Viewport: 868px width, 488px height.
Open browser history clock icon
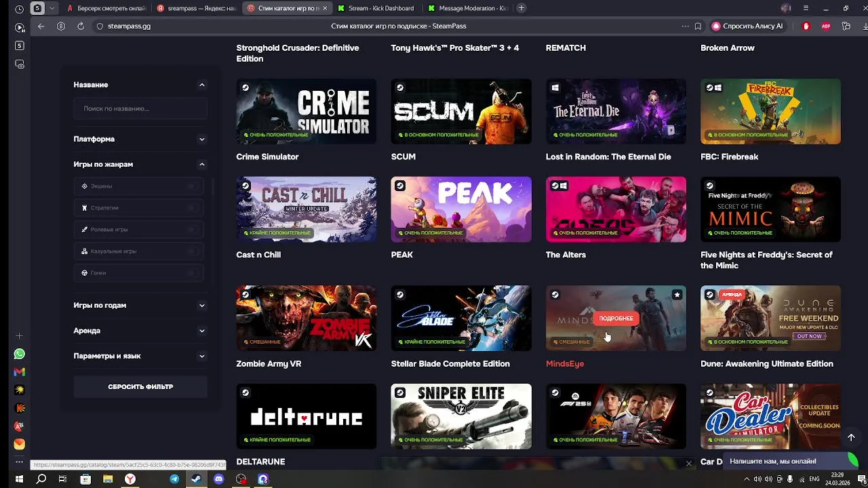[x=19, y=9]
